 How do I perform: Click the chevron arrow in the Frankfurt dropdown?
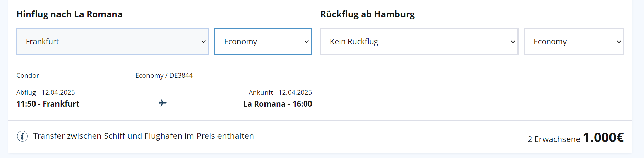[204, 42]
